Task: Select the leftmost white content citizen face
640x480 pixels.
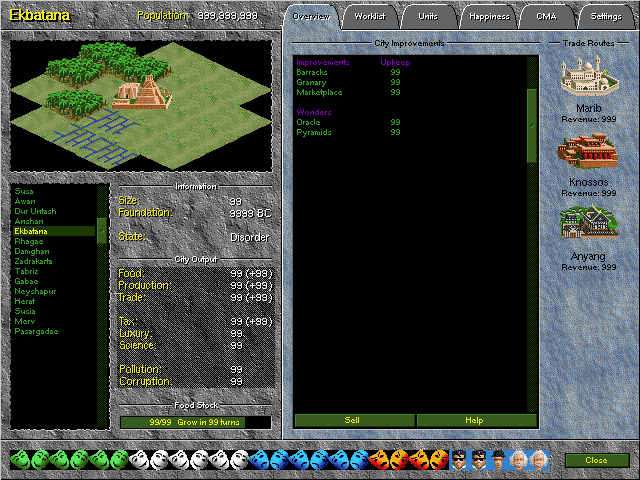Action: tap(139, 460)
